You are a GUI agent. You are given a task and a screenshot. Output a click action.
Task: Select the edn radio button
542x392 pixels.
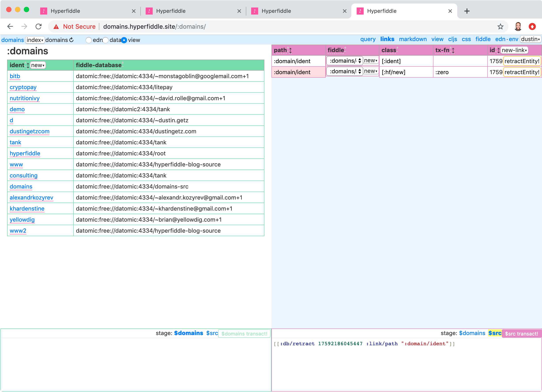[89, 40]
